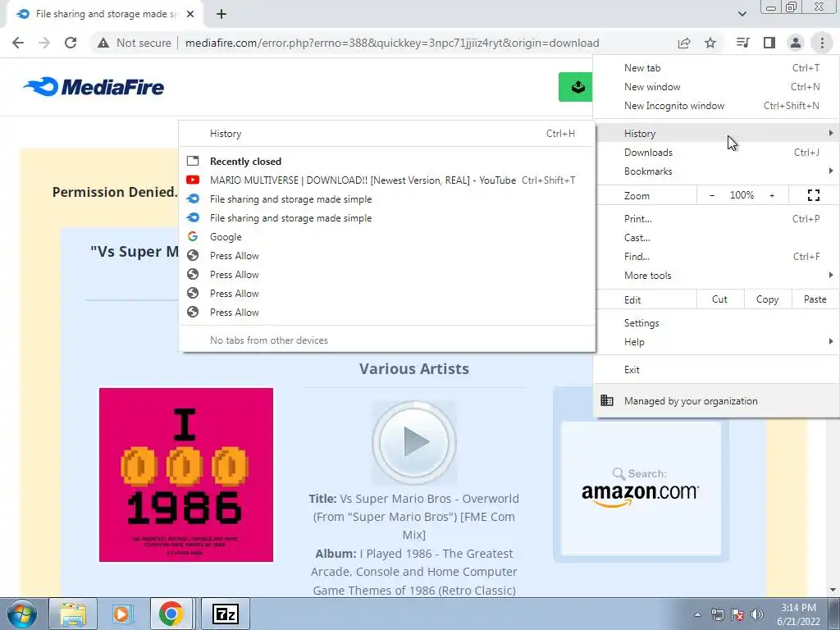This screenshot has width=840, height=630.
Task: Open the media control playlist icon
Action: coord(743,43)
